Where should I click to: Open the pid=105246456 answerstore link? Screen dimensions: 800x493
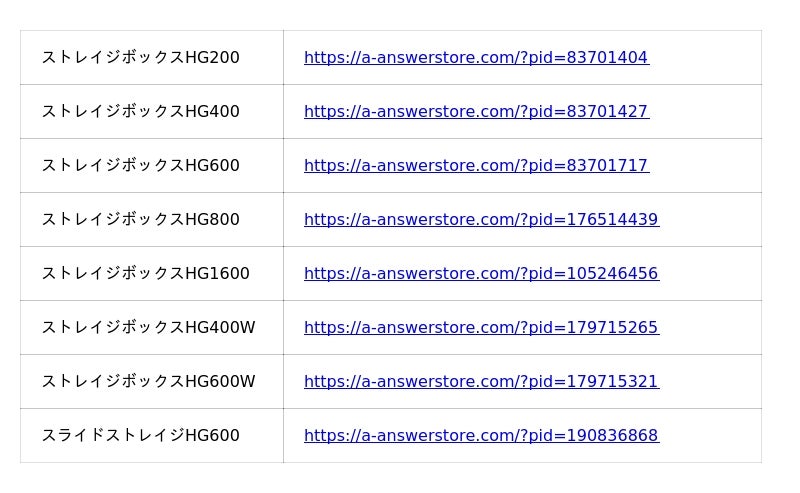481,274
